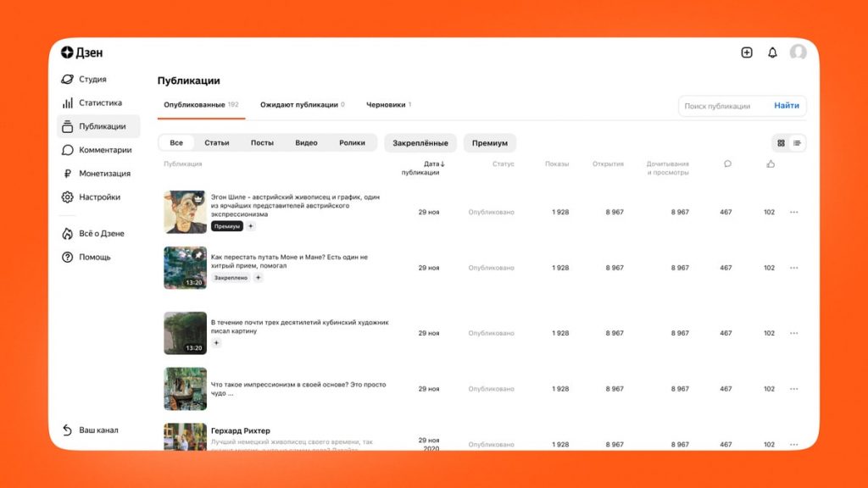Open Комментарии in the sidebar
The width and height of the screenshot is (868, 488).
pyautogui.click(x=98, y=150)
